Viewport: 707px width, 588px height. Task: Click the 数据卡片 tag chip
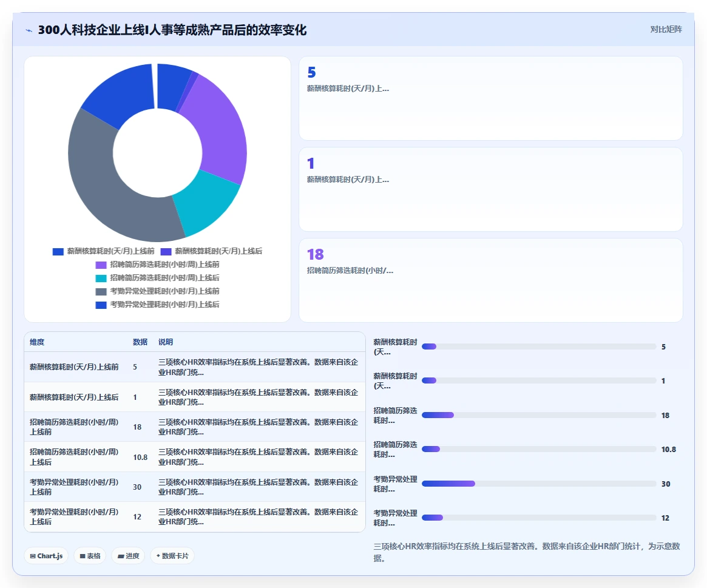(x=172, y=556)
